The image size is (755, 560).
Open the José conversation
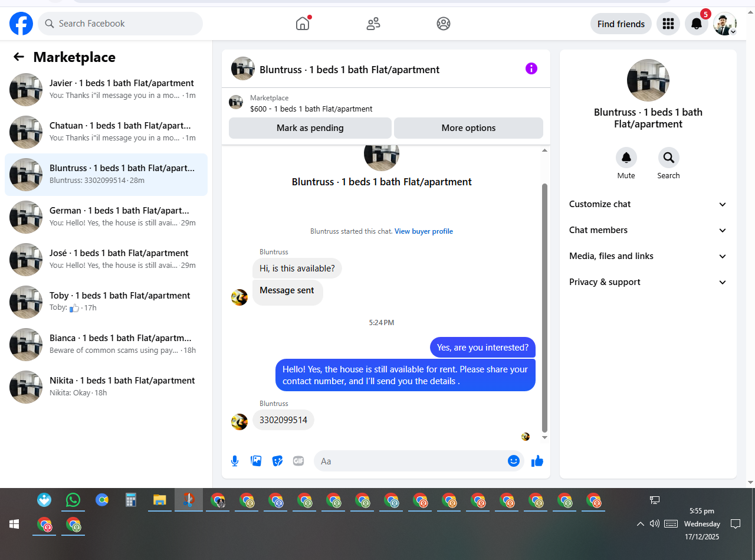(x=106, y=260)
